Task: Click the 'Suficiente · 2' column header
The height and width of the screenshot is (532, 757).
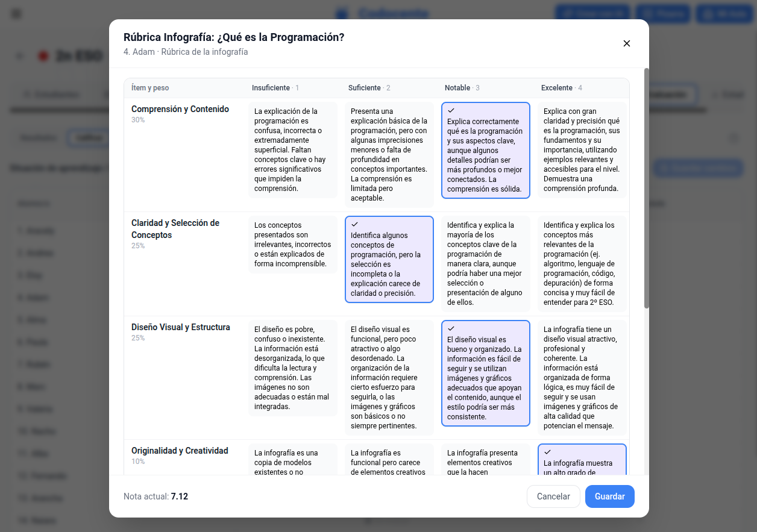Action: [369, 88]
